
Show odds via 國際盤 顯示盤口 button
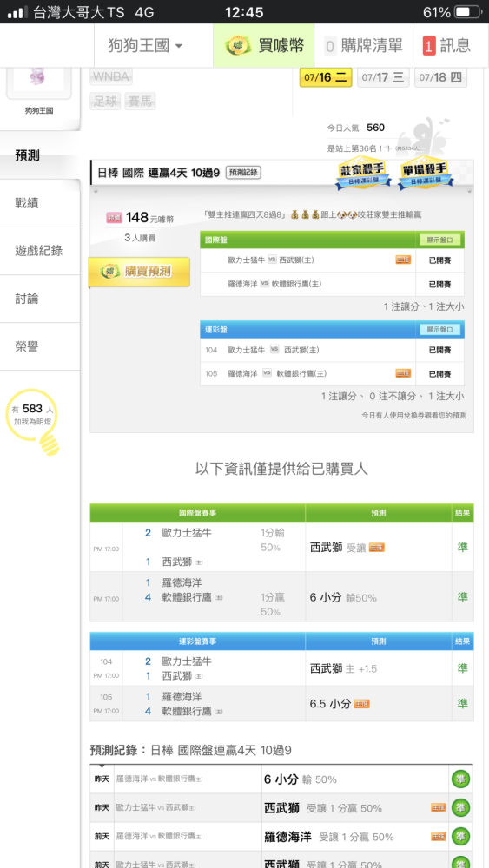[440, 240]
